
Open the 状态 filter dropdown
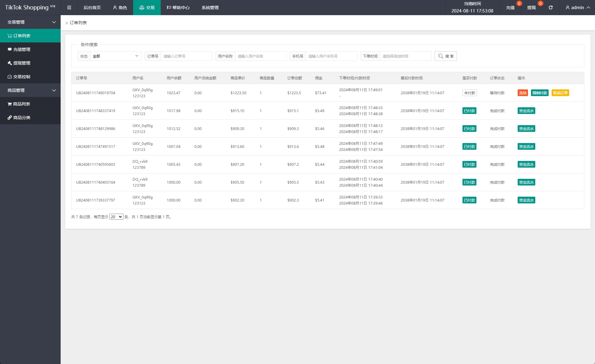116,56
